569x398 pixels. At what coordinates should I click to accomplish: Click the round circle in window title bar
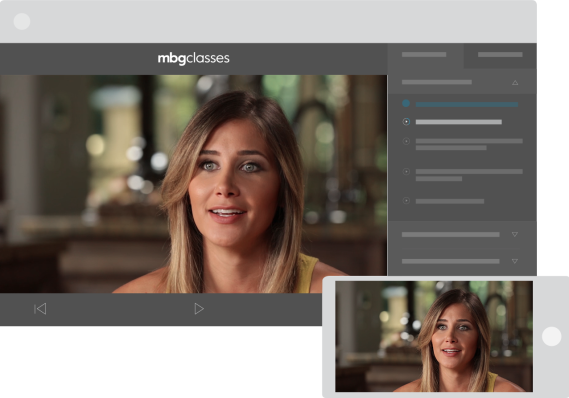22,21
